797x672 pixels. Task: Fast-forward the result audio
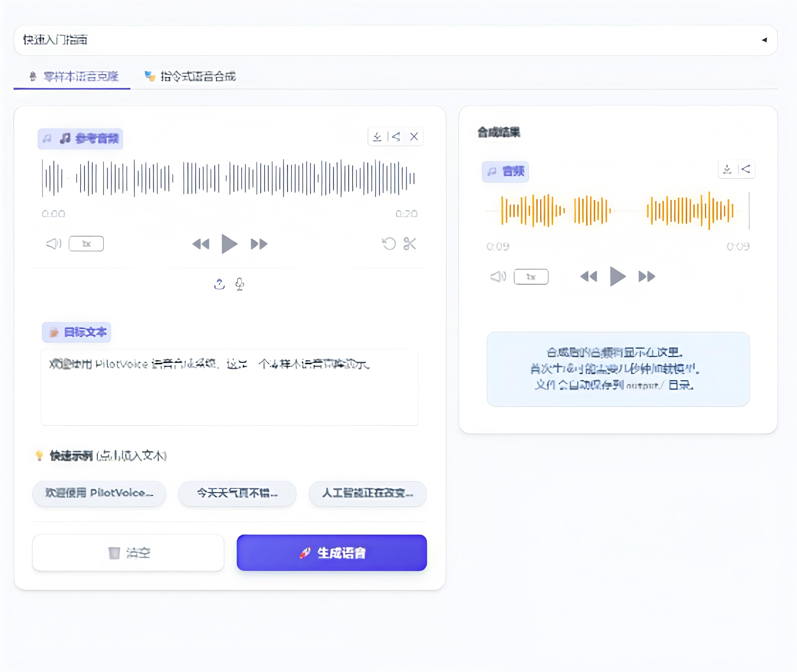tap(647, 277)
